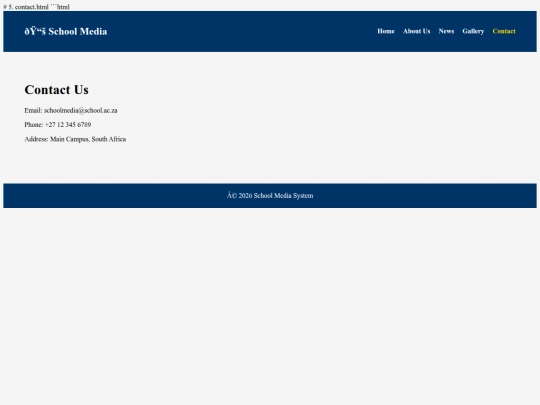The height and width of the screenshot is (405, 540).
Task: Open the Home navigation link
Action: coord(386,31)
